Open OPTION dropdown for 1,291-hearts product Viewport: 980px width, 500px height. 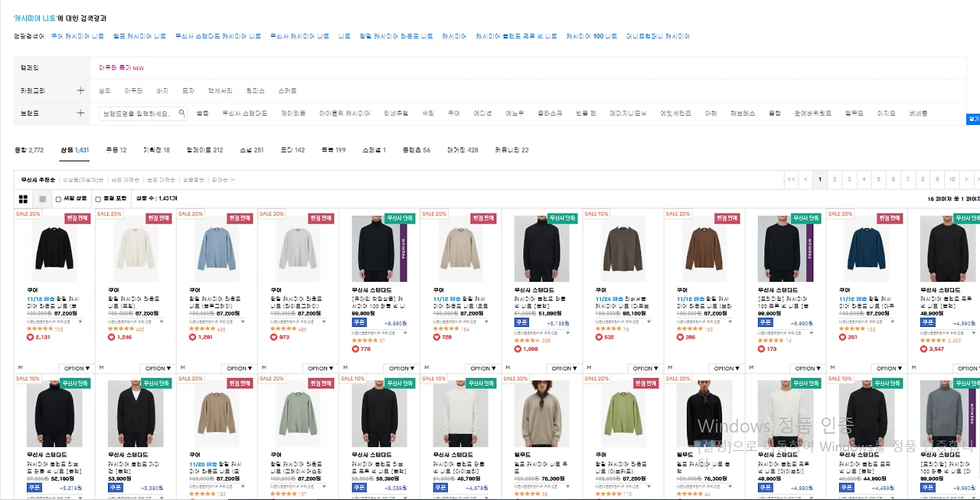(x=240, y=368)
